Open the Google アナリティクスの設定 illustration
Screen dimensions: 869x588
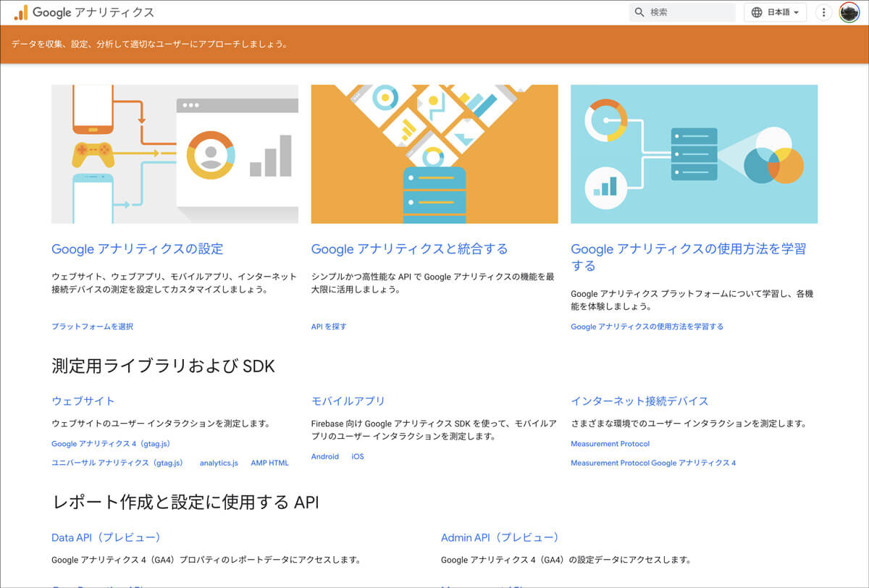point(175,154)
